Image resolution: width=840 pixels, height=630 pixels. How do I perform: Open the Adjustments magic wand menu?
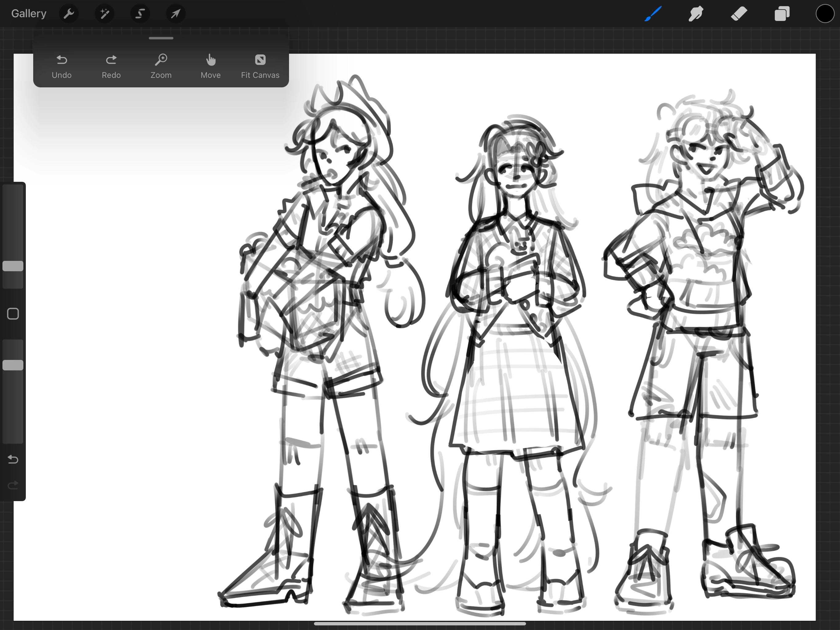[x=105, y=14]
